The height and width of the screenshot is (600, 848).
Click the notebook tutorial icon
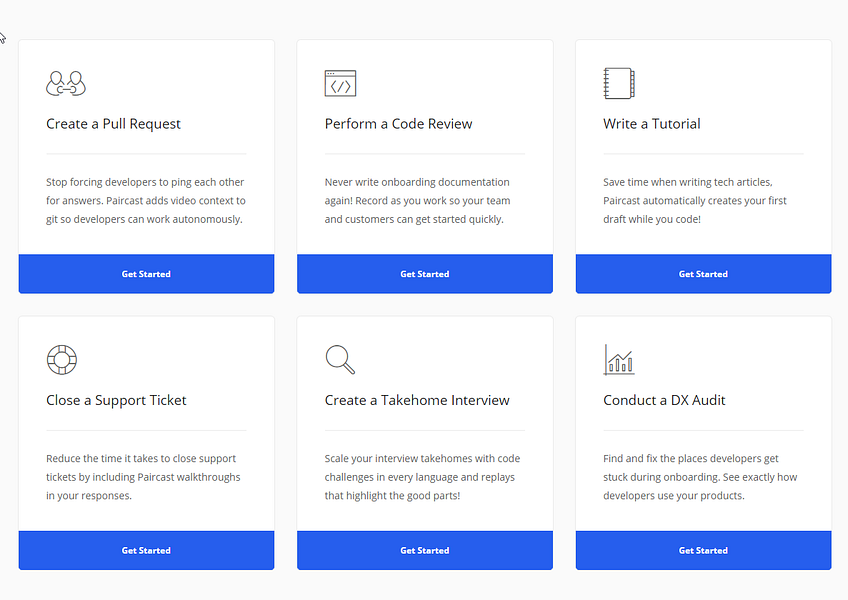[619, 83]
